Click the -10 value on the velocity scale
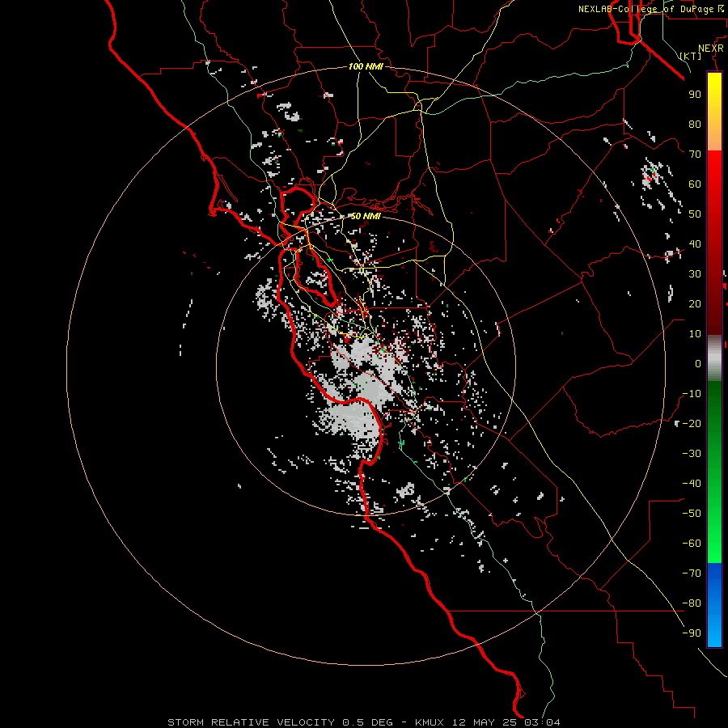 pos(692,394)
